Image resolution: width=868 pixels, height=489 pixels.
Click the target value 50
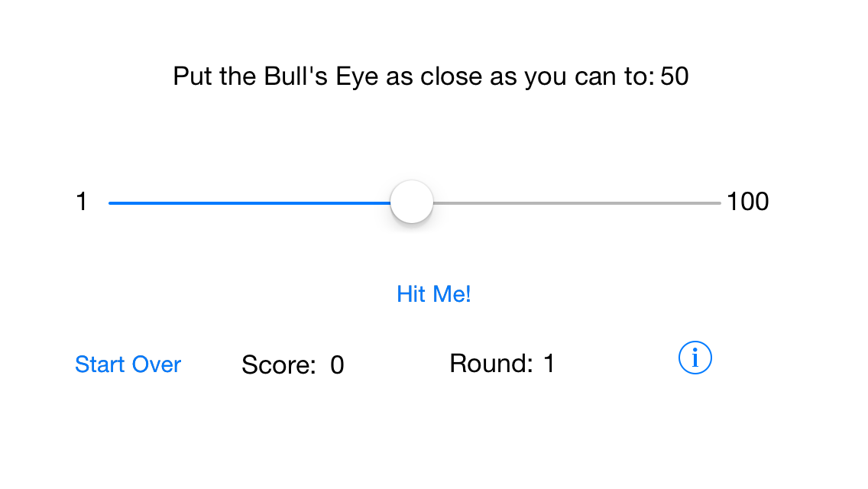(x=674, y=76)
